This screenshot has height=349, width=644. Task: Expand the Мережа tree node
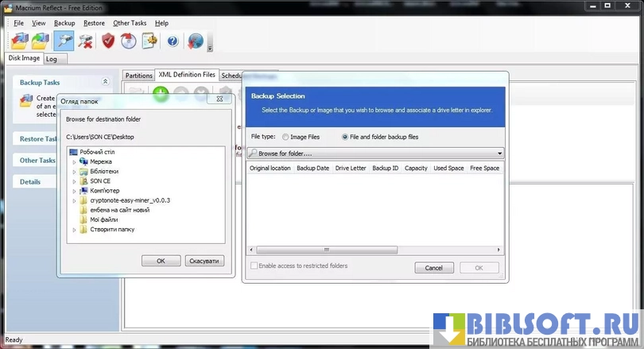pos(75,161)
